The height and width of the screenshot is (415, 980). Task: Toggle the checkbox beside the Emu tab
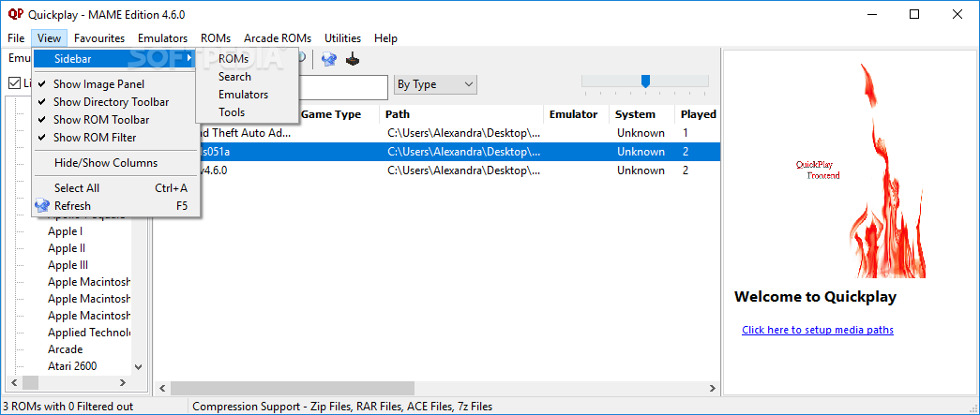(x=14, y=83)
